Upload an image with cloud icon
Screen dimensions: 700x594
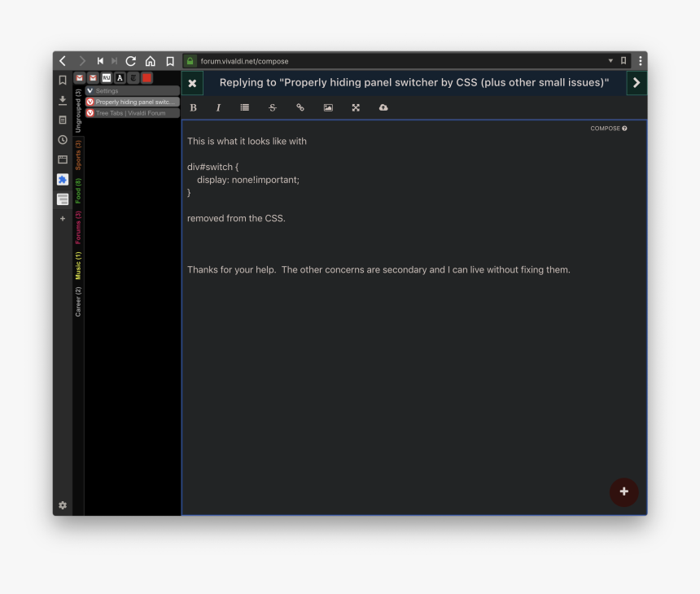[383, 107]
